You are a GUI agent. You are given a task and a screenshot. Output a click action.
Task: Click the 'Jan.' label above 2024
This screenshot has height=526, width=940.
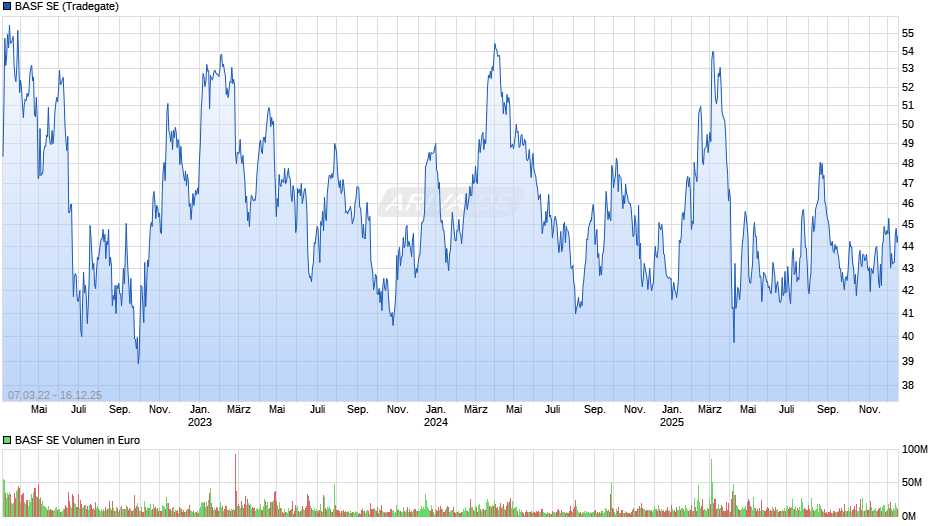(x=436, y=410)
